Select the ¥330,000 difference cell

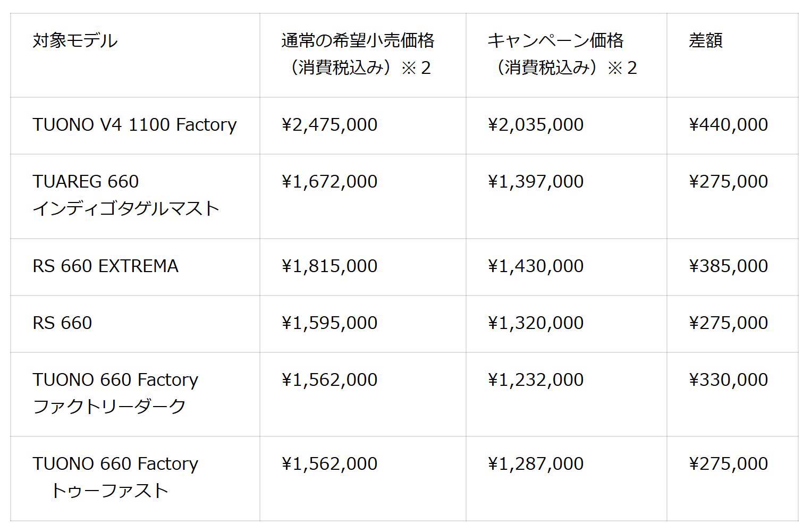[728, 380]
